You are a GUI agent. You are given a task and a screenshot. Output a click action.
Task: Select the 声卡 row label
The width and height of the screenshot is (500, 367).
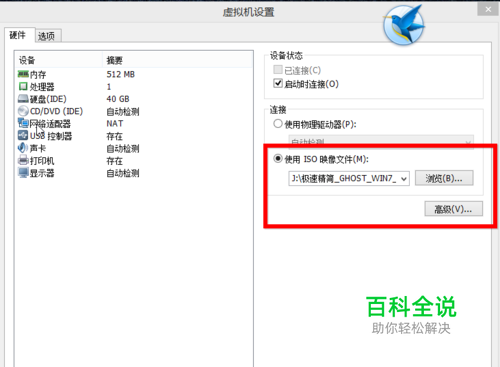point(38,148)
